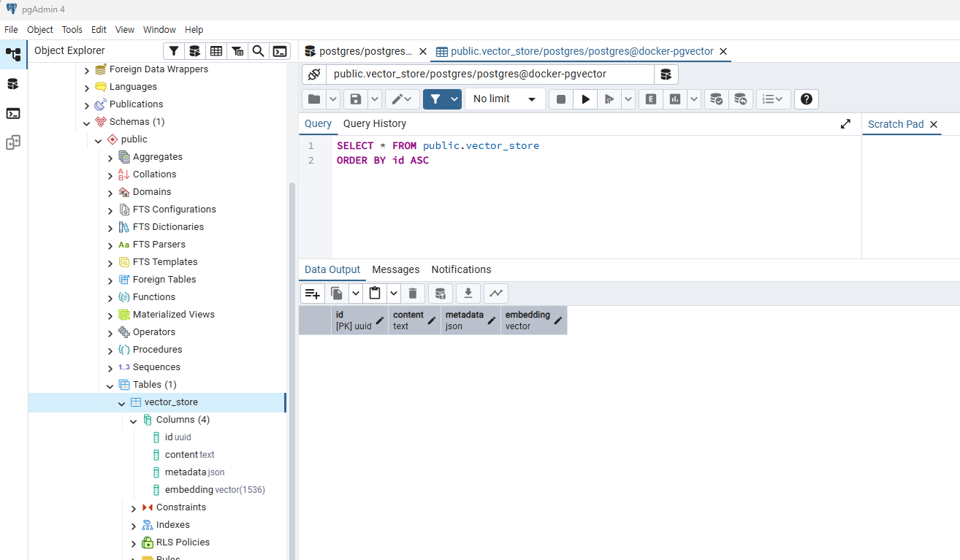Expand the query editor with the arrows icon
Screen dimensions: 960x560
[845, 124]
